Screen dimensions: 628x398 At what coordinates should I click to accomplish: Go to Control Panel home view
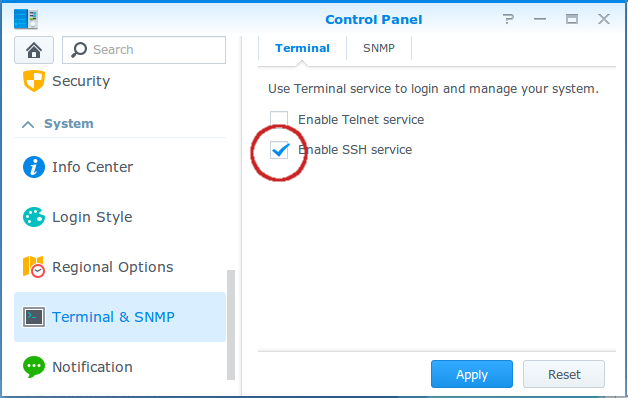click(34, 50)
